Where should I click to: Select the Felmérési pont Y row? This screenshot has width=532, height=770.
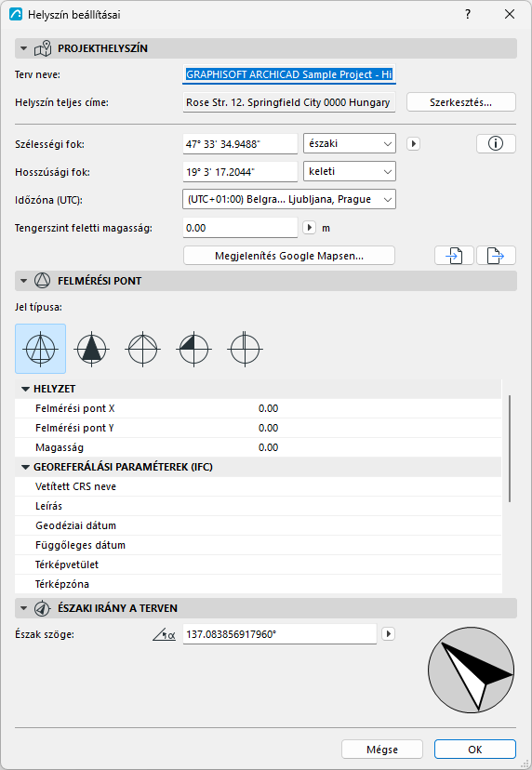click(x=259, y=428)
